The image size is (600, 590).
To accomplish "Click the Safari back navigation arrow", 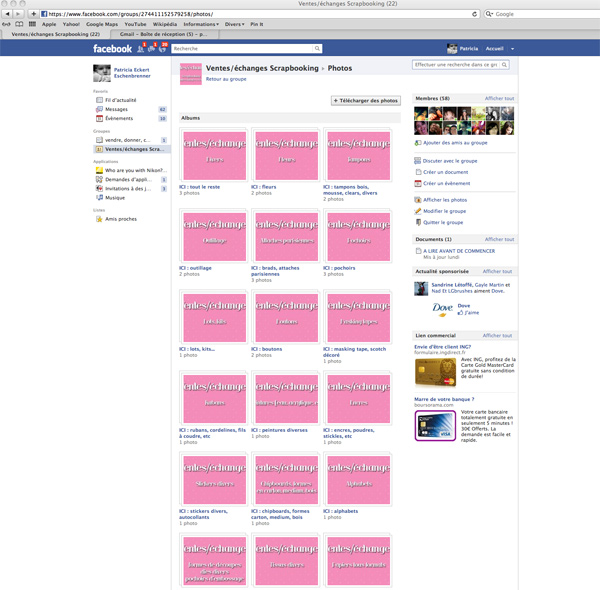I will tap(7, 14).
